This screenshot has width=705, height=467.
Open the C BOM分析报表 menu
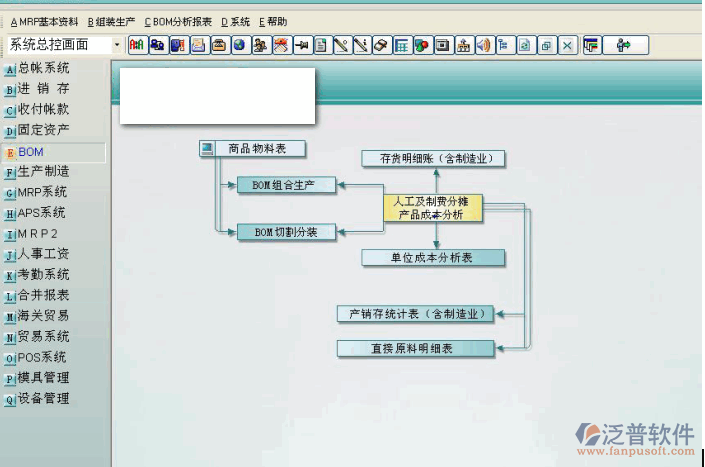coord(178,21)
